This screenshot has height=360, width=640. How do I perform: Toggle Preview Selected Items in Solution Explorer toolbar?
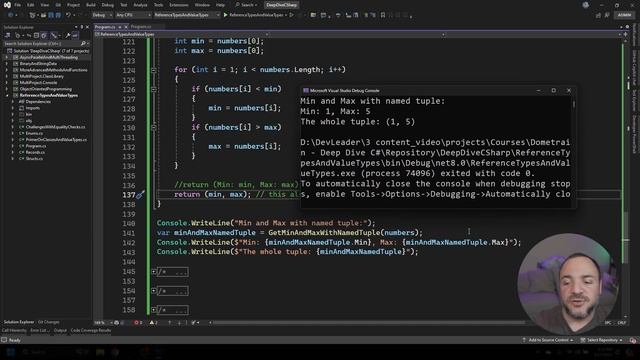(75, 36)
